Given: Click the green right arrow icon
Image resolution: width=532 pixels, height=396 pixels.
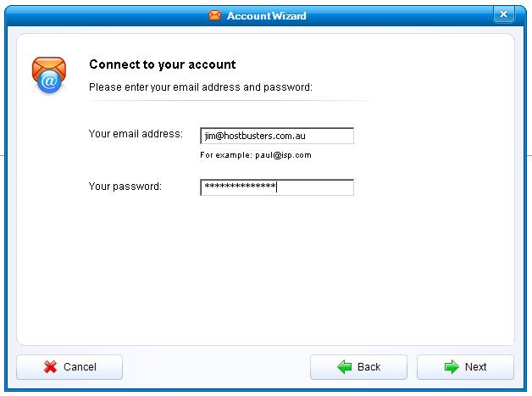Looking at the screenshot, I should [452, 367].
